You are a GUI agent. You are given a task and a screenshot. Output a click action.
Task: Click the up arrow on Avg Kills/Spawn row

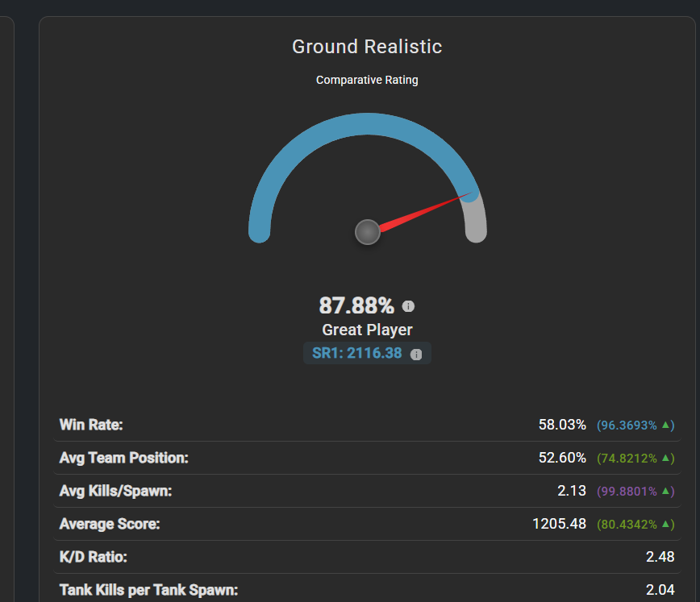click(666, 491)
